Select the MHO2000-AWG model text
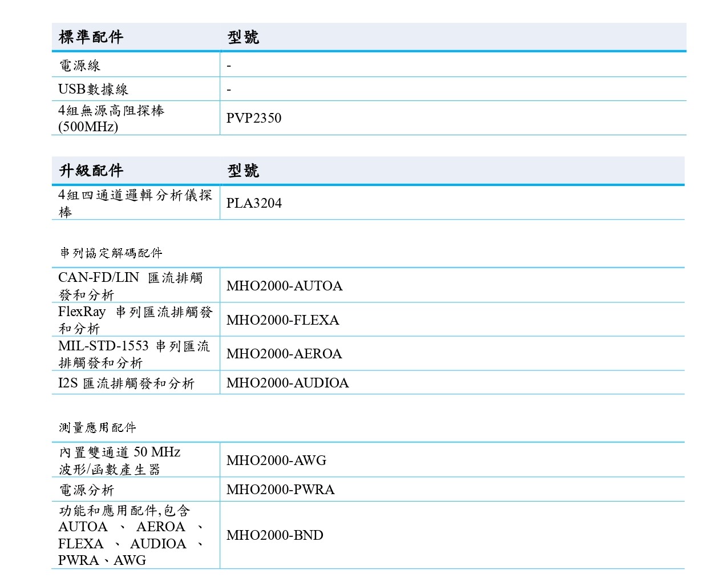This screenshot has height=586, width=728. (276, 460)
